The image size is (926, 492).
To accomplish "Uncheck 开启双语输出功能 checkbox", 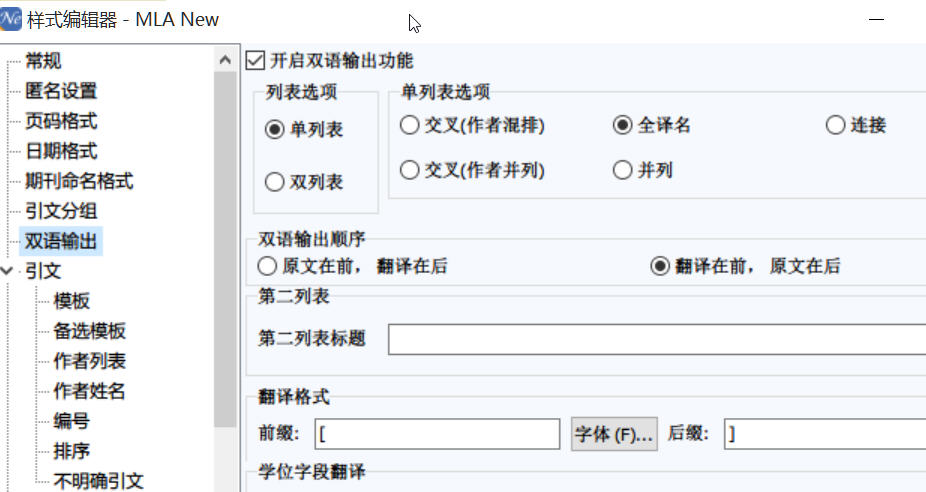I will point(255,60).
